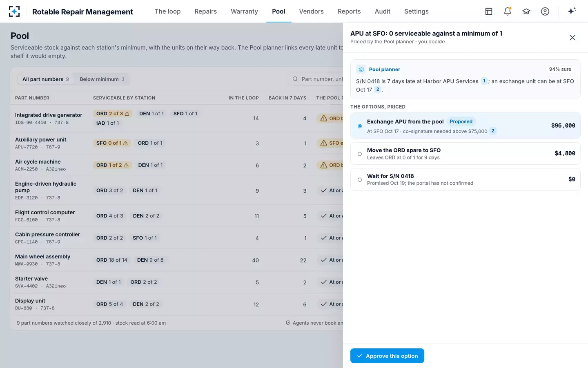This screenshot has height=368, width=588.
Task: Select Move the ORD spare to SFO
Action: click(x=465, y=154)
